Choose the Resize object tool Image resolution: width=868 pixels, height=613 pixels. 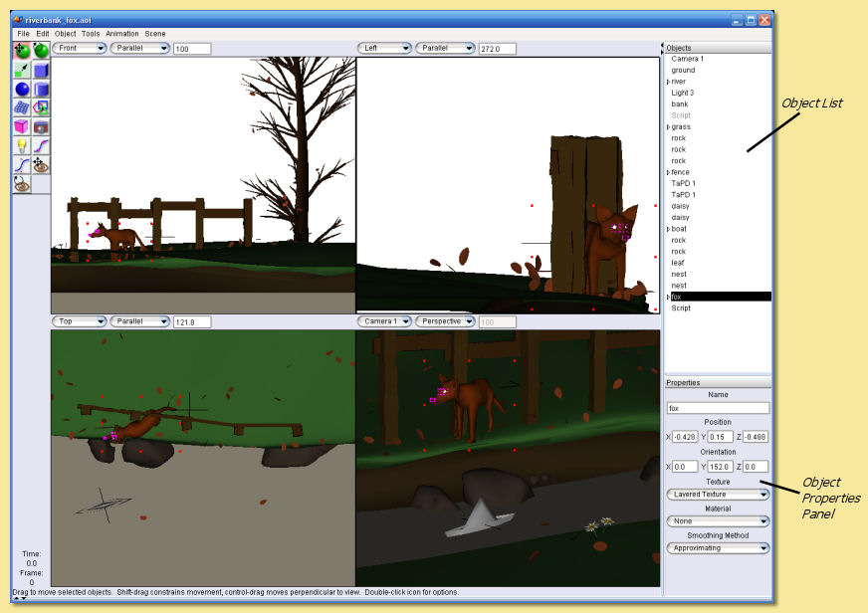(x=22, y=70)
